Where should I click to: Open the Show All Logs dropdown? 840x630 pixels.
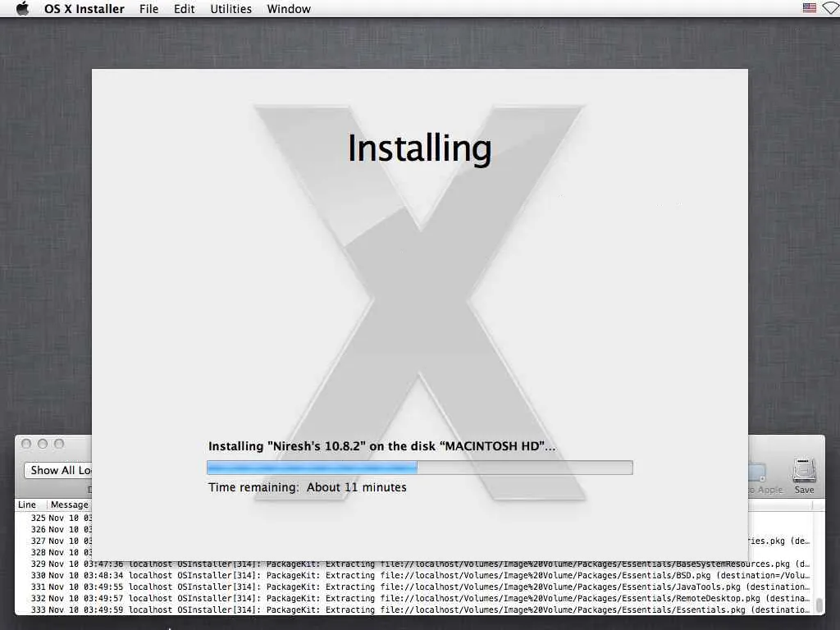click(x=58, y=470)
